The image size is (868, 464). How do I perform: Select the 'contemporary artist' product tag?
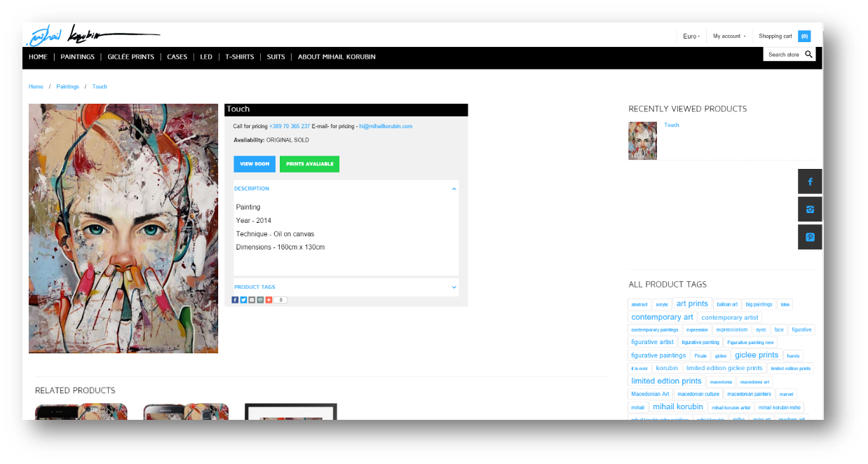[x=730, y=318]
